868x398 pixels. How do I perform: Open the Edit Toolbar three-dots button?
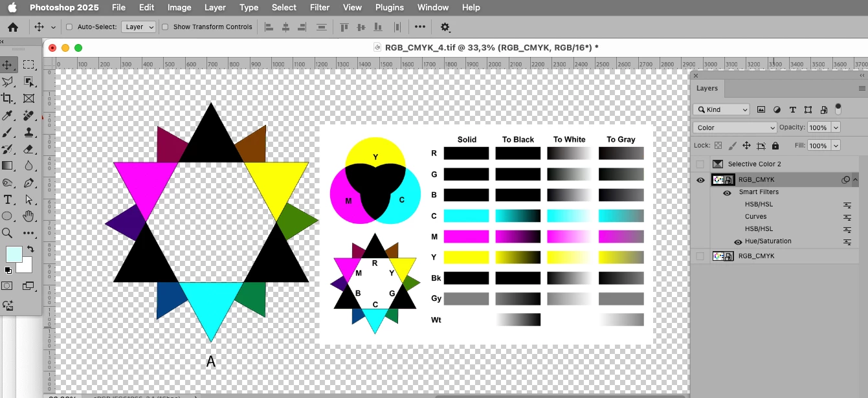pos(28,233)
